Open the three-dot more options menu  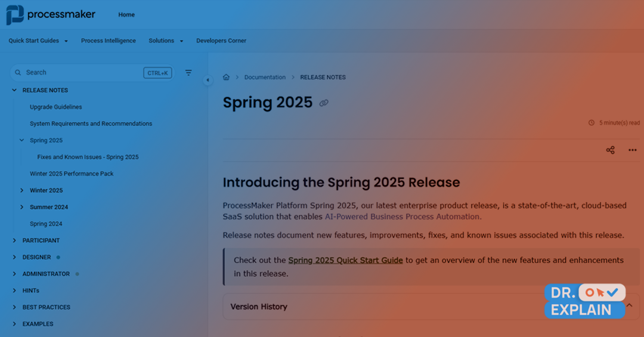pos(633,150)
